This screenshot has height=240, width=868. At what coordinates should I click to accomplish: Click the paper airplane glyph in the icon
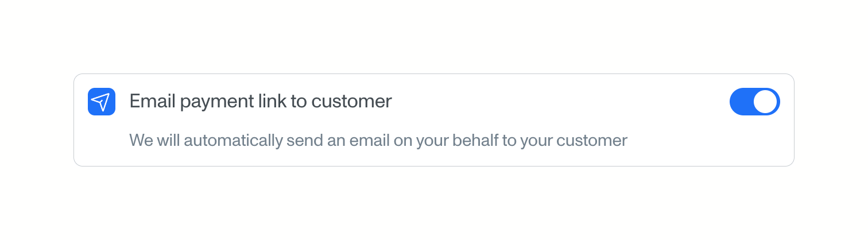101,102
